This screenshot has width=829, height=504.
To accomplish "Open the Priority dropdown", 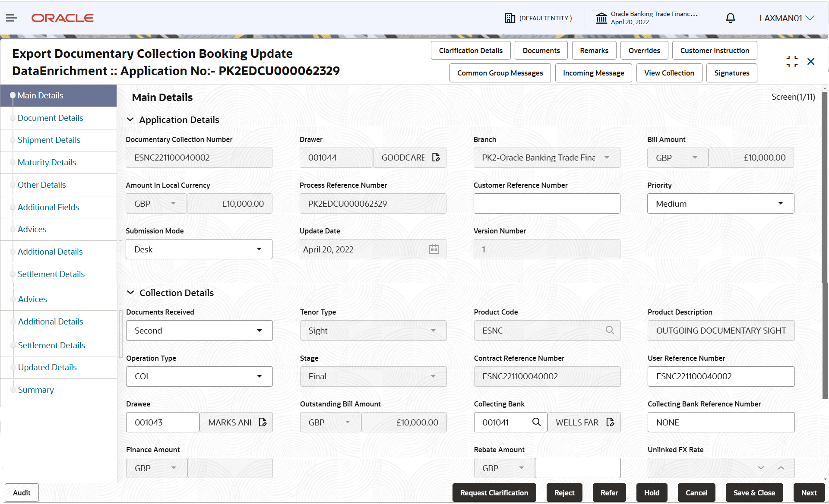I will pyautogui.click(x=720, y=204).
